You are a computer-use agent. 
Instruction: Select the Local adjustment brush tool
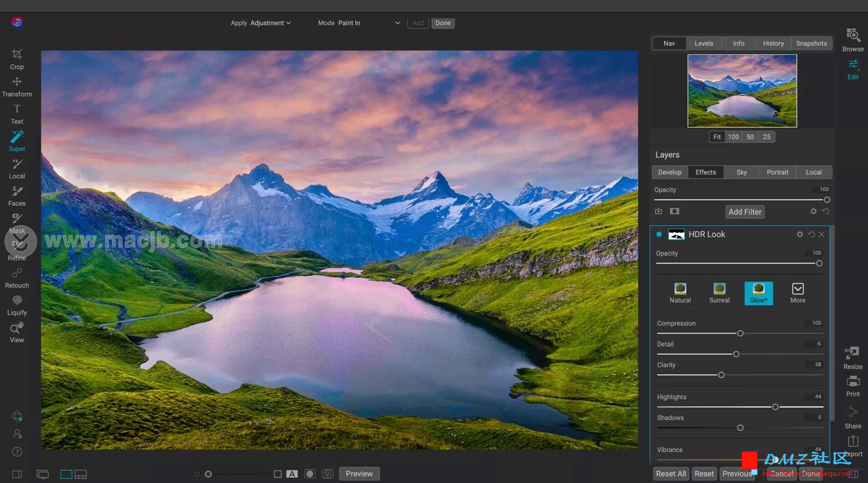coord(17,169)
